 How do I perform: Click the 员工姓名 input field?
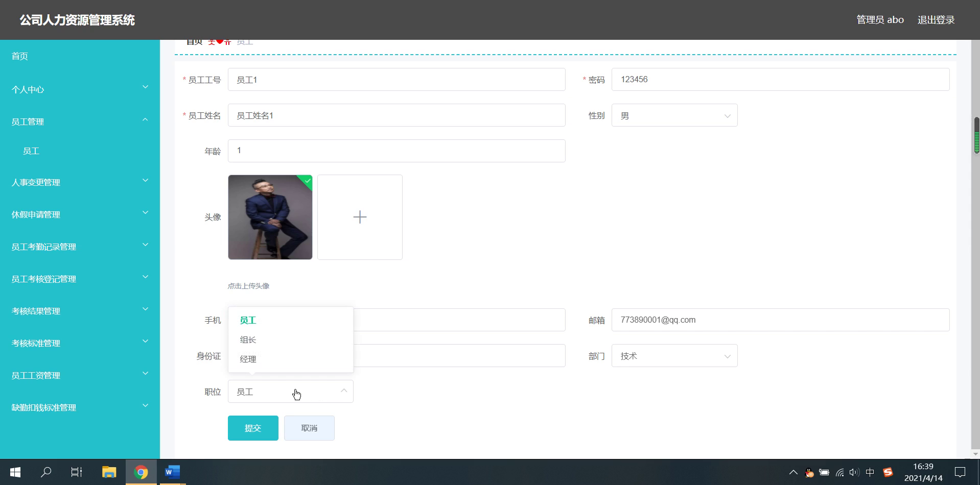tap(396, 115)
